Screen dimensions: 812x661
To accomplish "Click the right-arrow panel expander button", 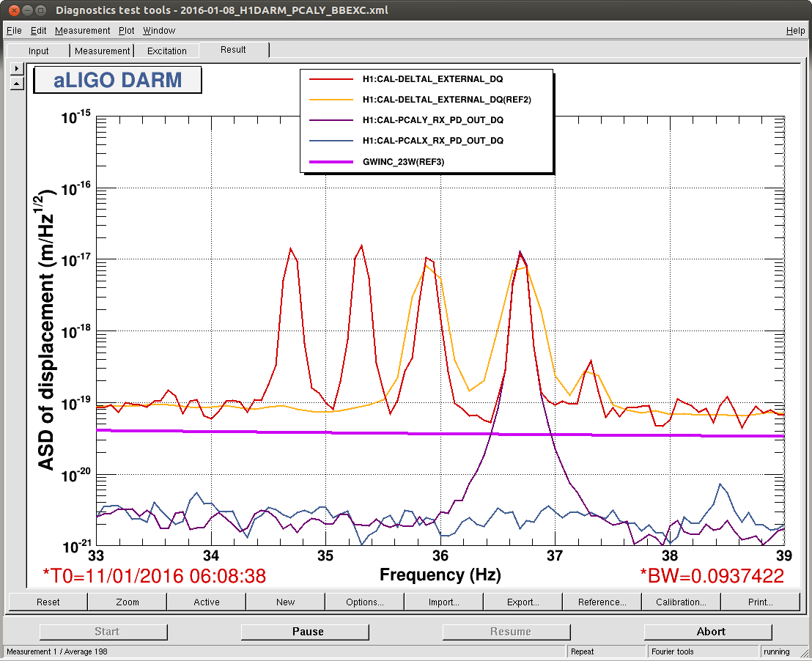I will (x=17, y=68).
